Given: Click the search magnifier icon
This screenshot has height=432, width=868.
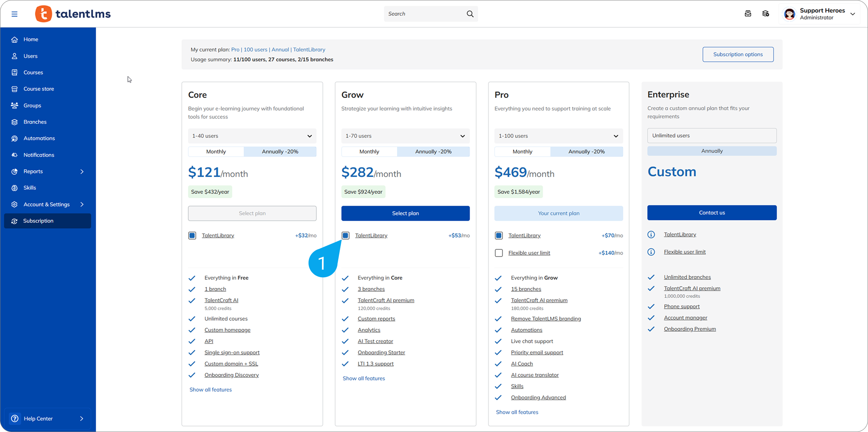Looking at the screenshot, I should (x=470, y=14).
